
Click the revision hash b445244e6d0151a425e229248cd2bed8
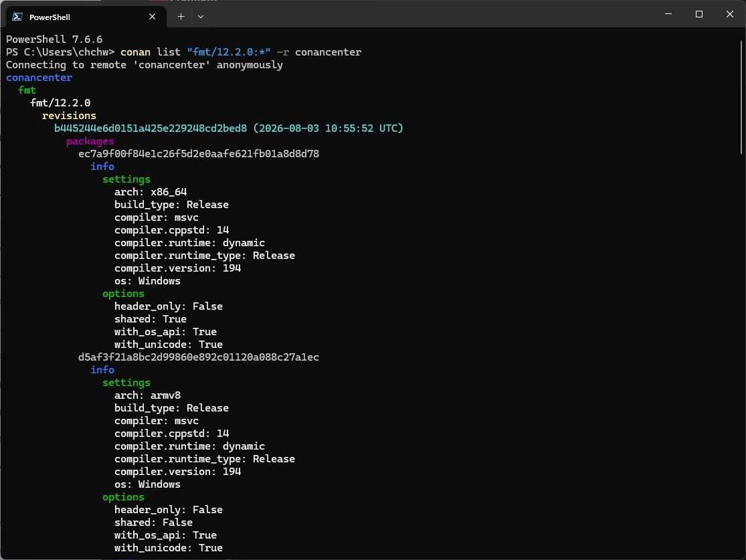click(x=151, y=128)
